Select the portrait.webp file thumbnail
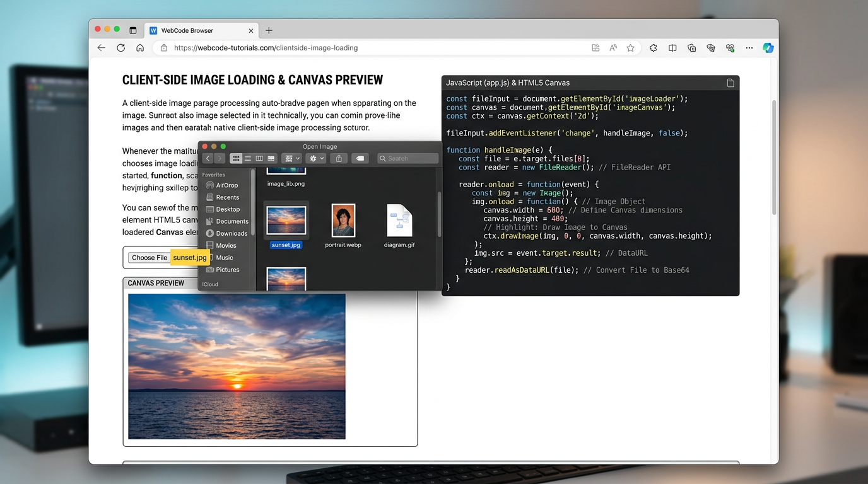 point(343,220)
